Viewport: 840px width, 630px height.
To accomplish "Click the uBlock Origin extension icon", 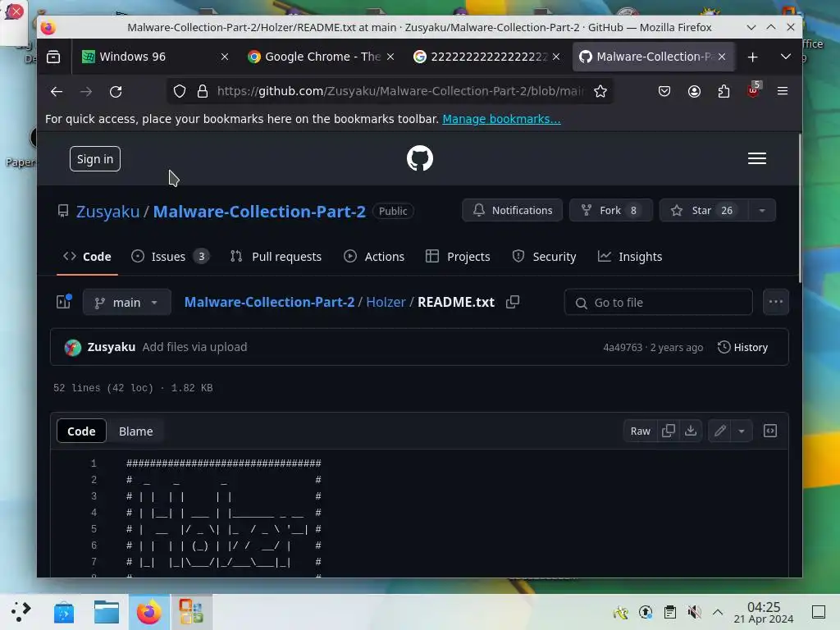I will pyautogui.click(x=753, y=90).
